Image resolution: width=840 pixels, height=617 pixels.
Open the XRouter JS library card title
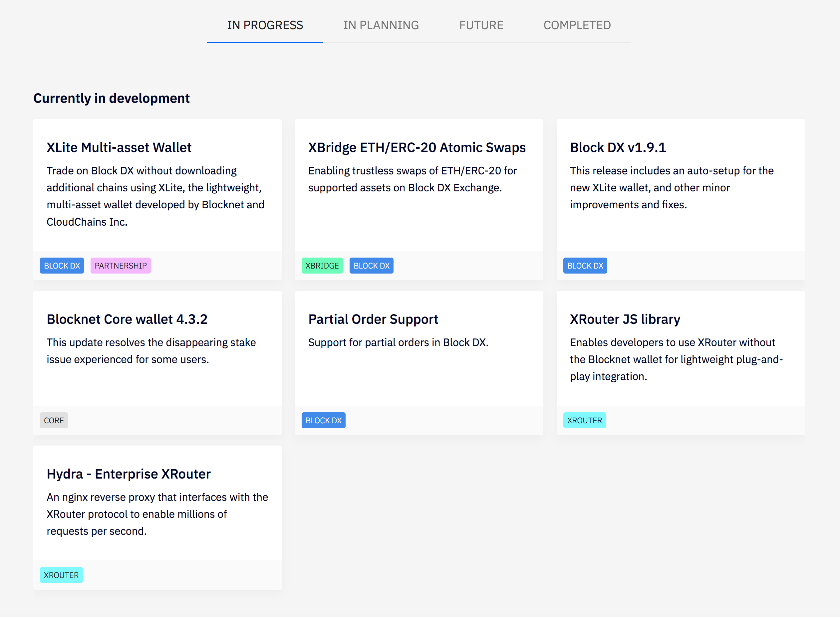point(625,319)
